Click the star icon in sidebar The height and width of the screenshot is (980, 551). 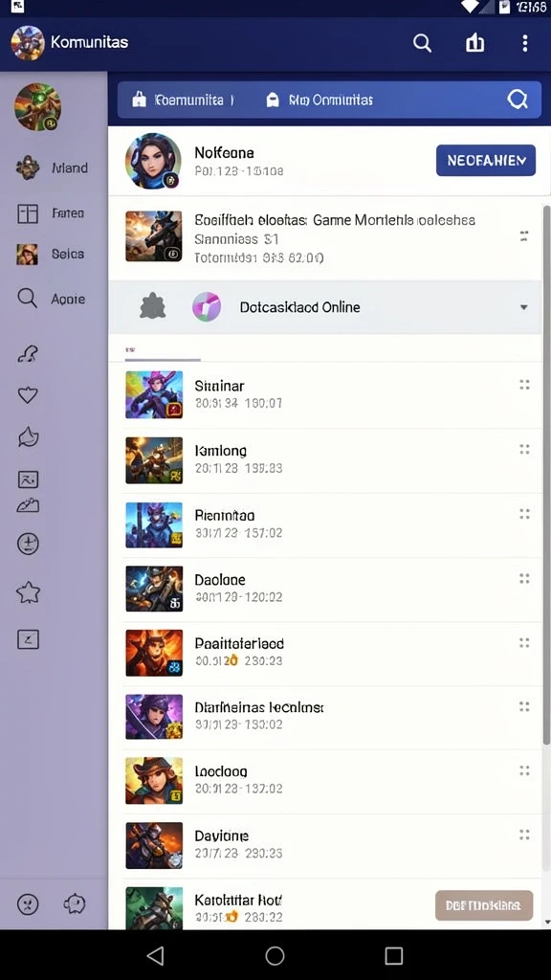tap(28, 592)
